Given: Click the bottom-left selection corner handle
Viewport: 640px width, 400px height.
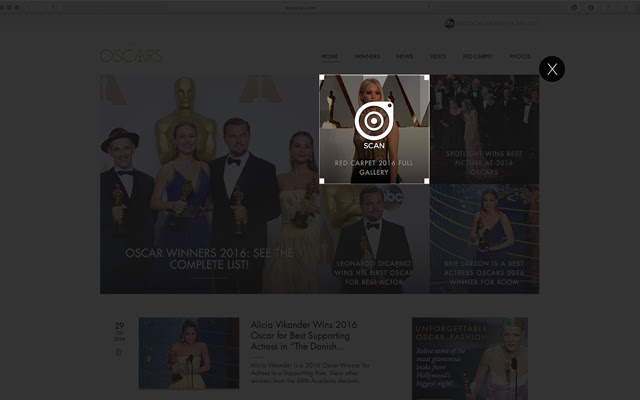Looking at the screenshot, I should pyautogui.click(x=322, y=181).
